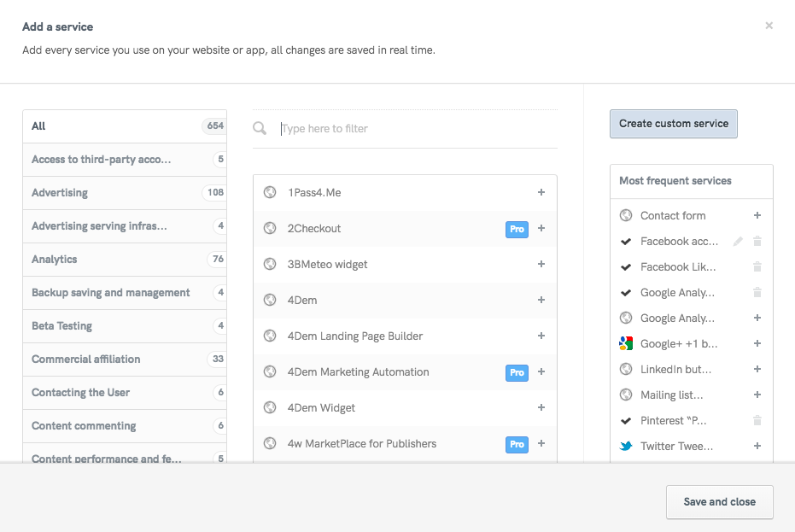Click the Google+ colored icon
Screen dimensions: 795x532
click(x=626, y=343)
